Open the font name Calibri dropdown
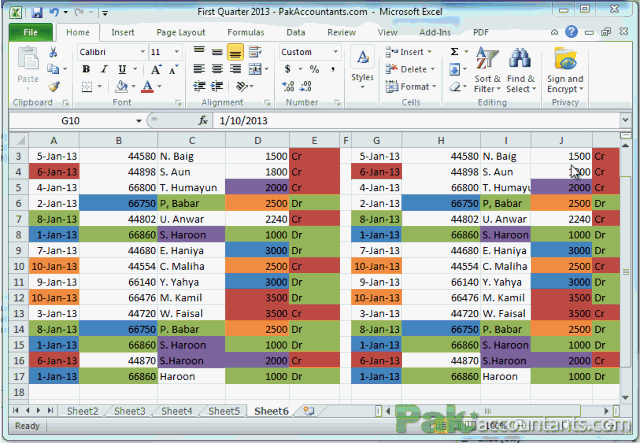Image resolution: width=640 pixels, height=443 pixels. [143, 52]
